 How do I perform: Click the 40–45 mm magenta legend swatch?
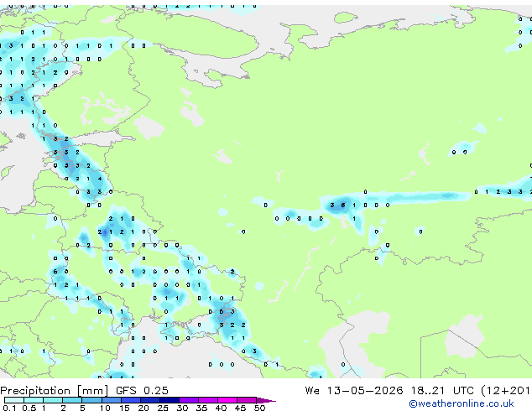pos(227,400)
